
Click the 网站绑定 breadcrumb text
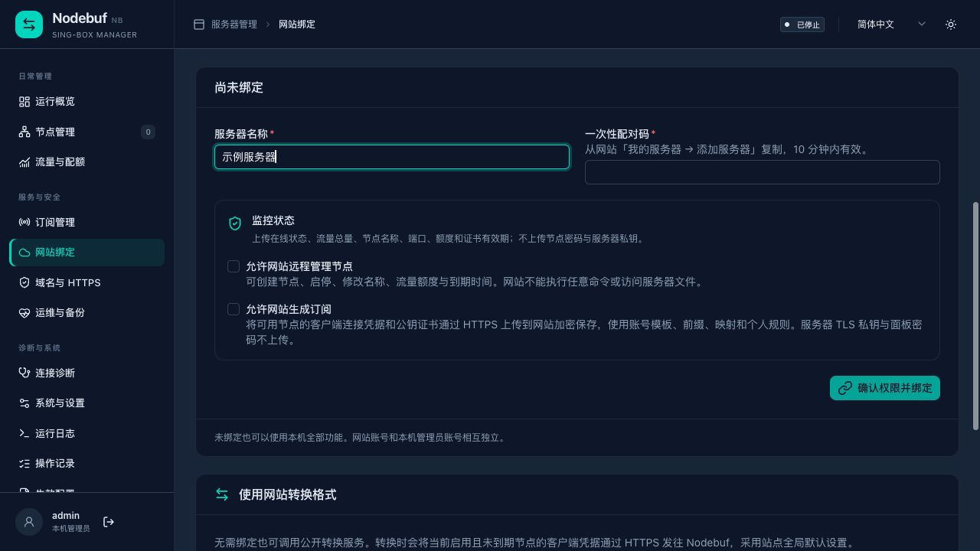point(297,24)
